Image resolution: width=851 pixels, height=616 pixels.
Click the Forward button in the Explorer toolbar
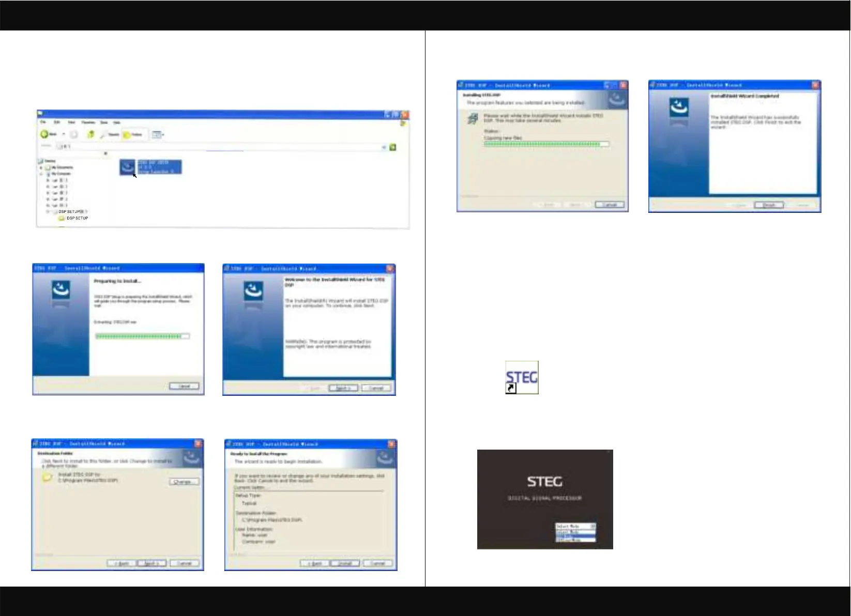pyautogui.click(x=74, y=134)
